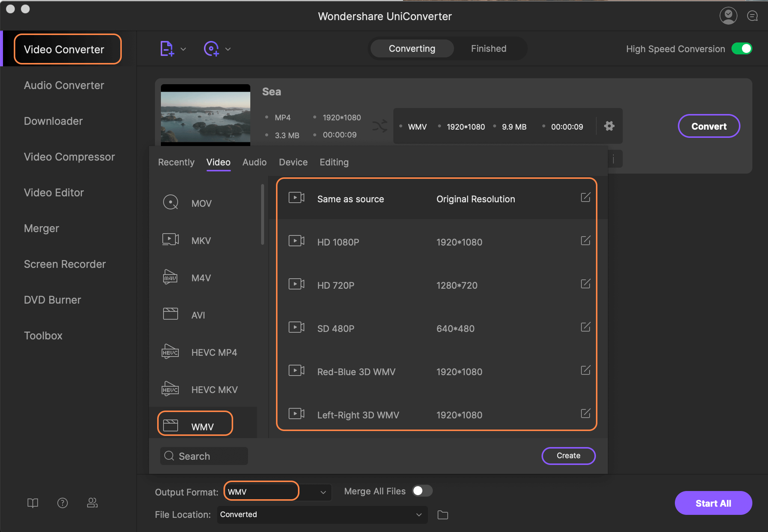Expand the File Location dropdown
This screenshot has width=768, height=532.
(419, 514)
